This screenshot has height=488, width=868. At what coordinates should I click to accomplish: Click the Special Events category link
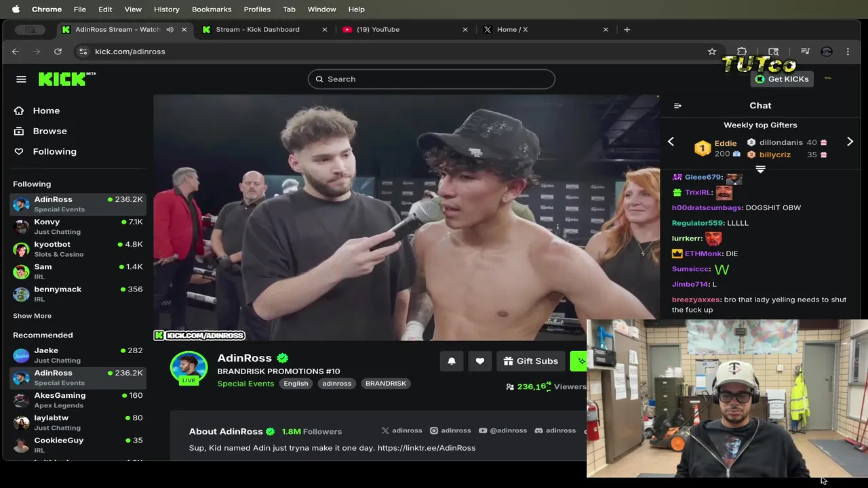coord(245,384)
